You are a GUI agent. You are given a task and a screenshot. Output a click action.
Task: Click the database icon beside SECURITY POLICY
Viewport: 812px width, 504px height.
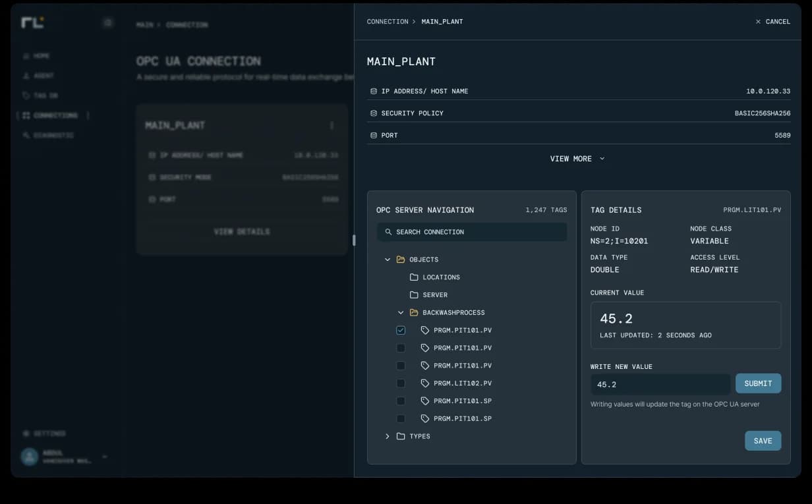(x=374, y=113)
